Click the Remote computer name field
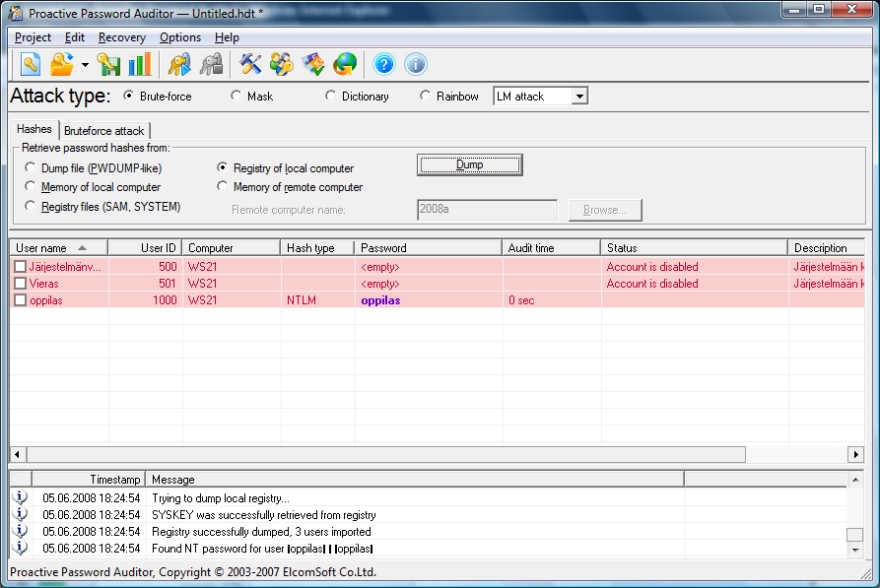The image size is (880, 588). coord(487,209)
